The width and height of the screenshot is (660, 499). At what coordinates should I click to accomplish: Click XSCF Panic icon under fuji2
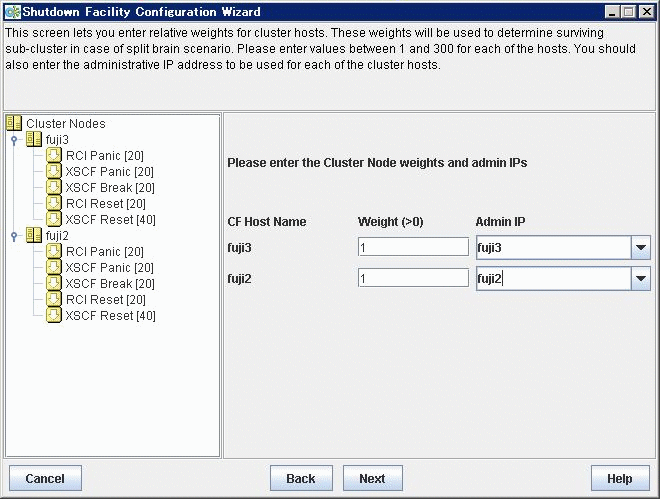pyautogui.click(x=53, y=267)
